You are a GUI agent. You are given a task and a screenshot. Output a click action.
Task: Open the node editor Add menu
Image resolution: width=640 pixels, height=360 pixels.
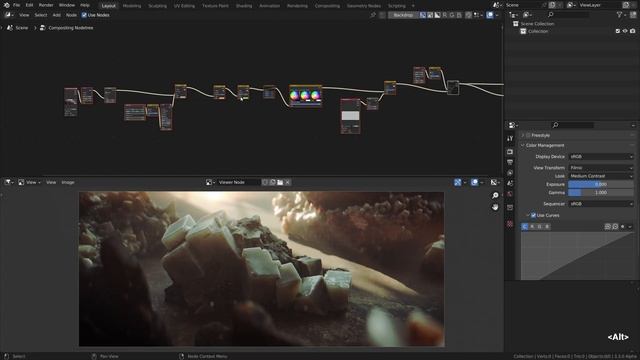(56, 15)
